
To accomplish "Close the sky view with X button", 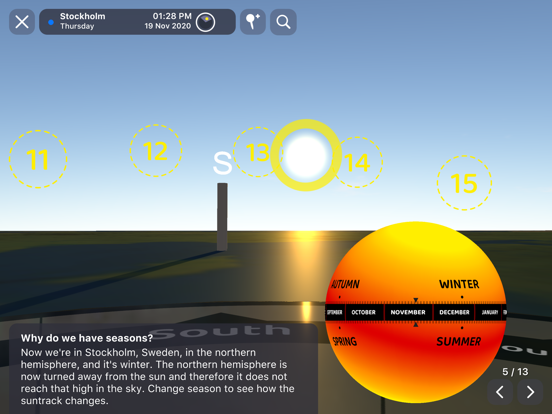I will tap(22, 22).
